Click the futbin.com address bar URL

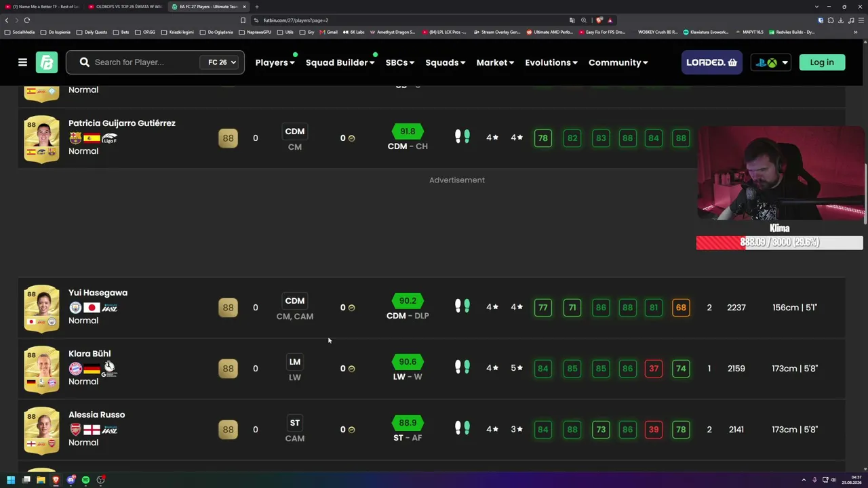point(296,20)
